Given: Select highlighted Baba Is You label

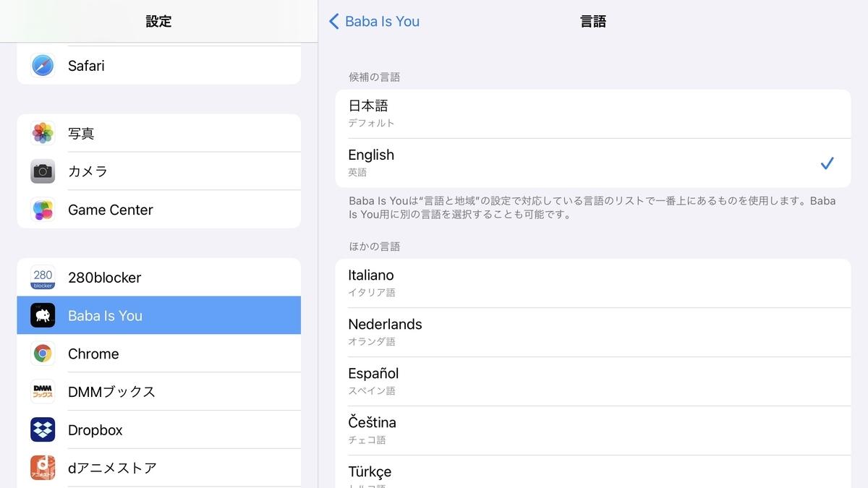Looking at the screenshot, I should [x=105, y=315].
